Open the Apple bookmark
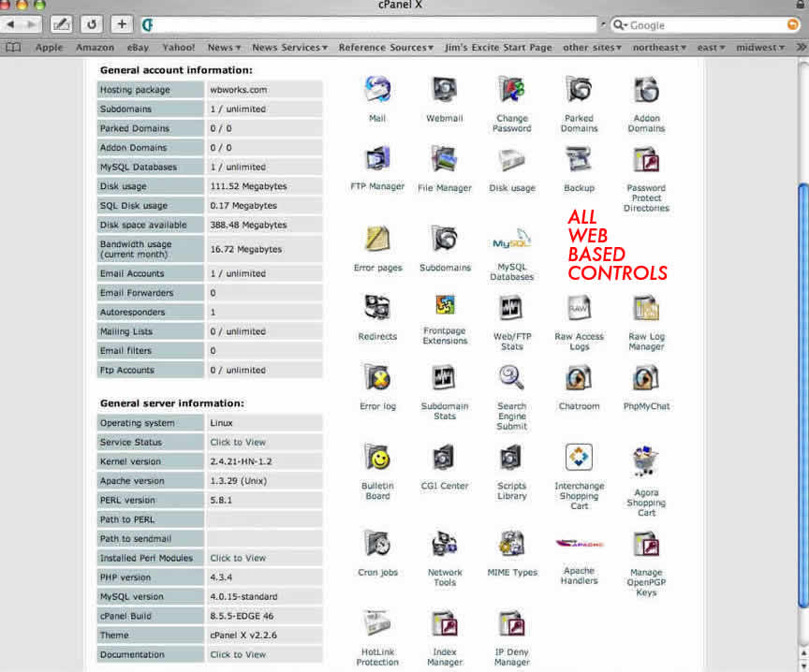 pos(49,48)
